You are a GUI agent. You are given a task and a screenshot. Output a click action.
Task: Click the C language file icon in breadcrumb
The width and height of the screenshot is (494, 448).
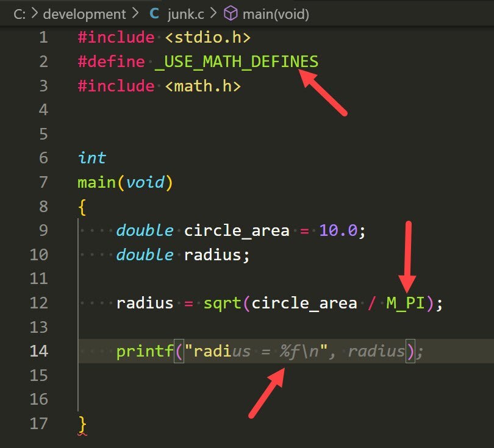tap(154, 13)
